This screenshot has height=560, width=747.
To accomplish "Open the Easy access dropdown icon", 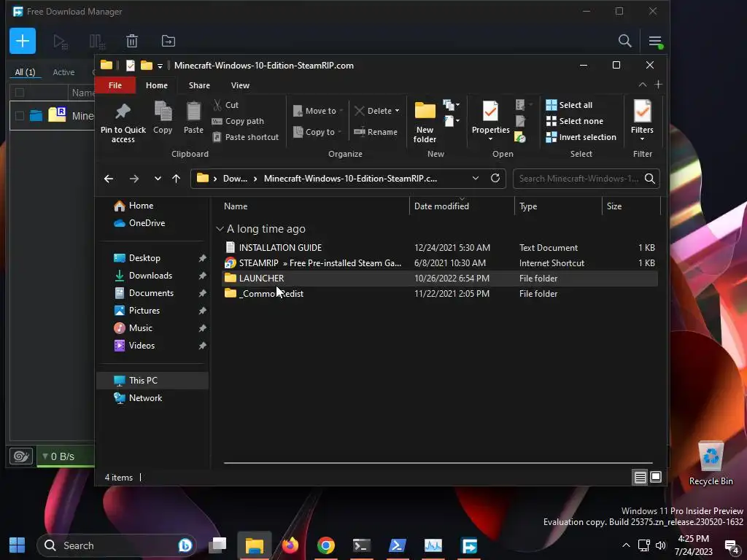I will point(451,122).
